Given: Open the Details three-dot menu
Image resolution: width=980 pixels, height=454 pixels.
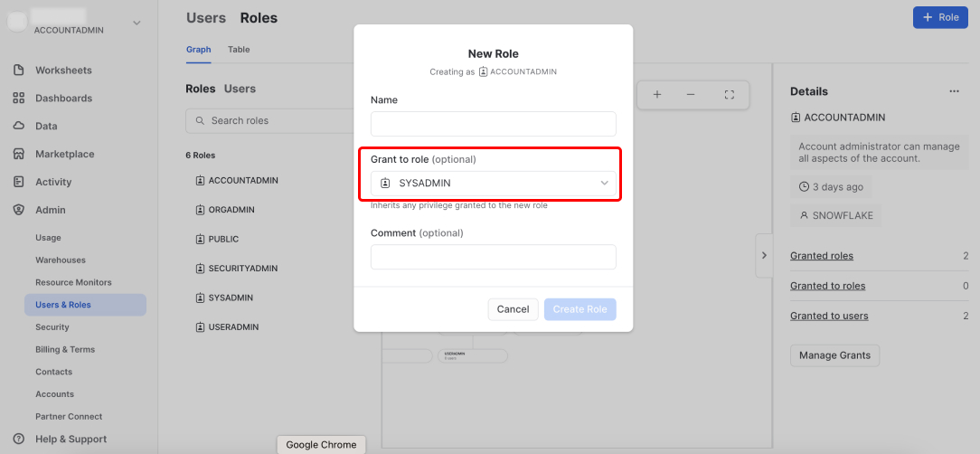Looking at the screenshot, I should [x=954, y=91].
